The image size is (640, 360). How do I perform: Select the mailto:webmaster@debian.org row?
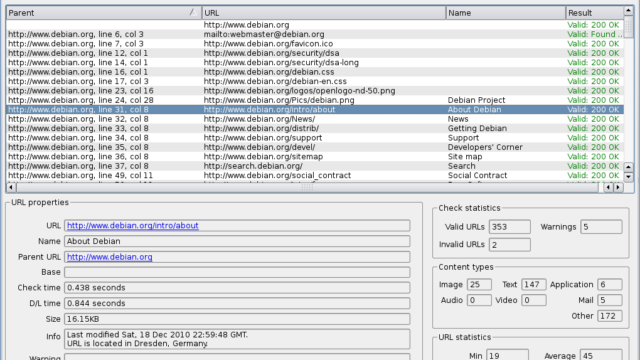(x=315, y=34)
